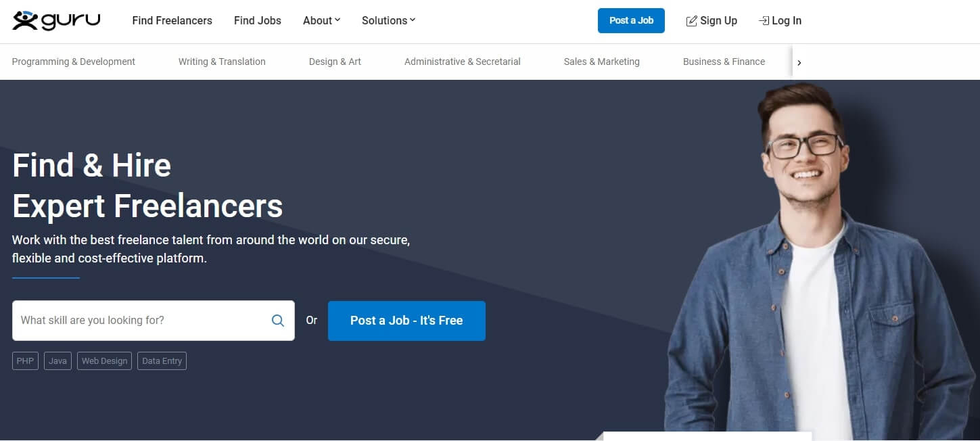Browse the Design & Art category
Viewport: 980px width, 441px height.
[335, 62]
